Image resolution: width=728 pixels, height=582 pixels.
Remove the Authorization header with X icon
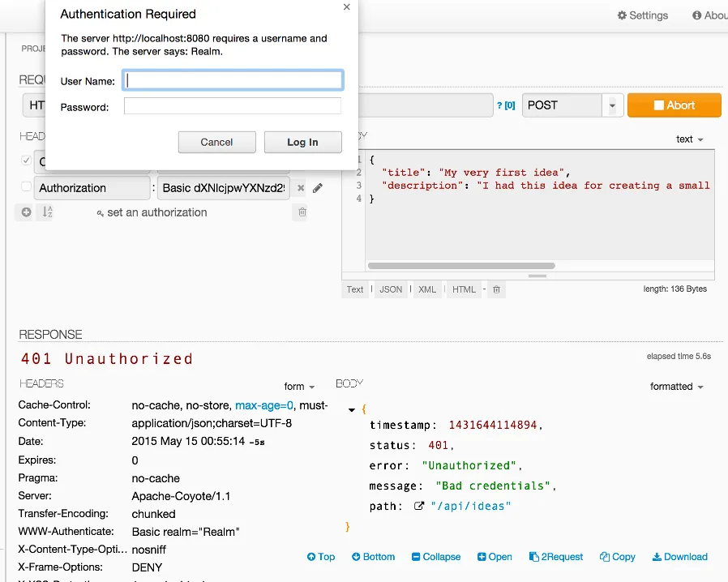pos(301,188)
